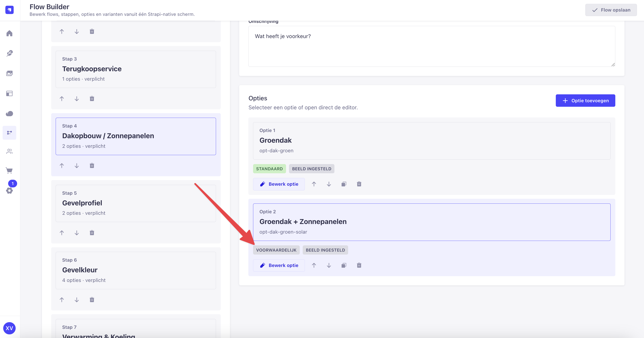This screenshot has height=338, width=644.
Task: Open the Strapi logo home link
Action: click(x=9, y=10)
